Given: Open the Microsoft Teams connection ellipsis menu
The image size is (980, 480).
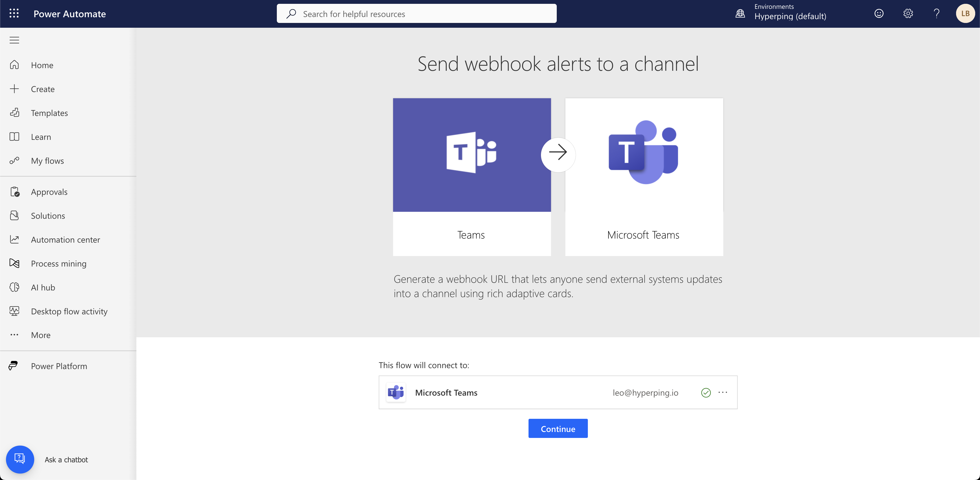Looking at the screenshot, I should (x=723, y=392).
